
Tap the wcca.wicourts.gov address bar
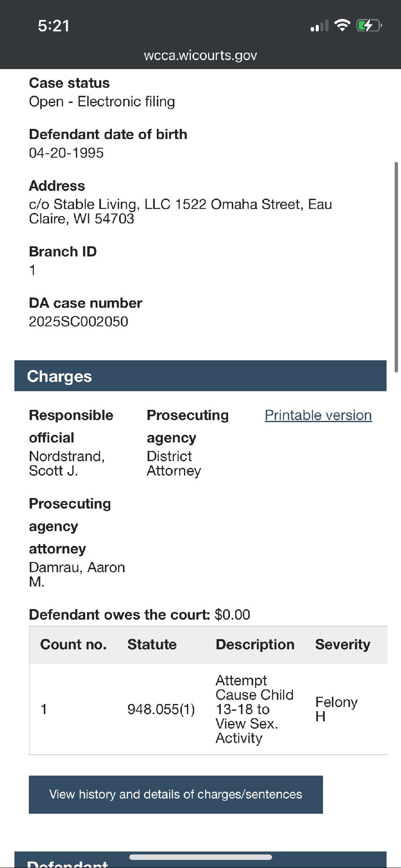[x=200, y=56]
